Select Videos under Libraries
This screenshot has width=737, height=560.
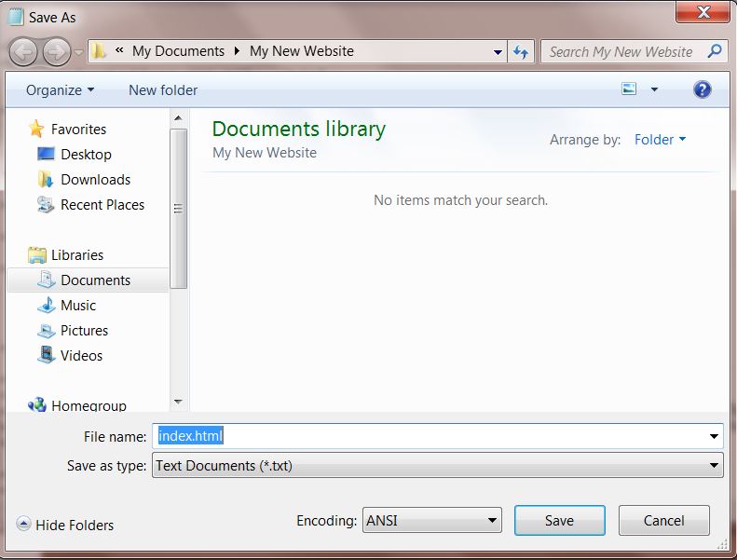(x=81, y=356)
